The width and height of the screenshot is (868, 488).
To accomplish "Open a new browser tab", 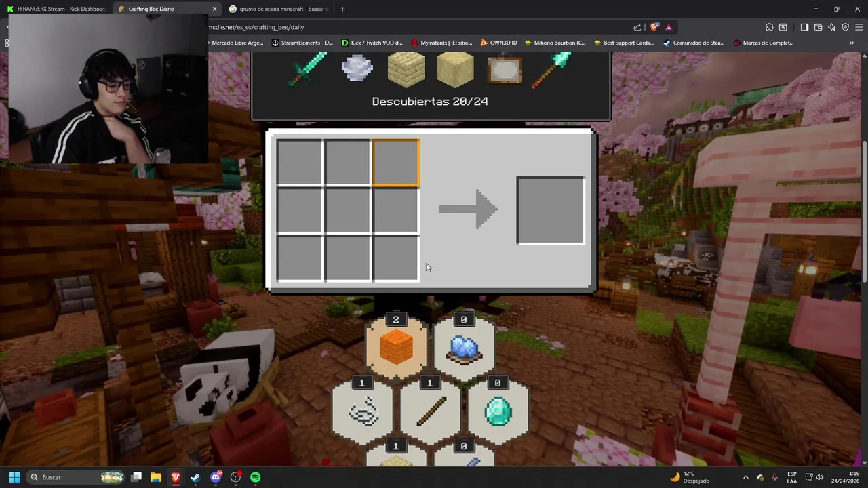I will (342, 9).
